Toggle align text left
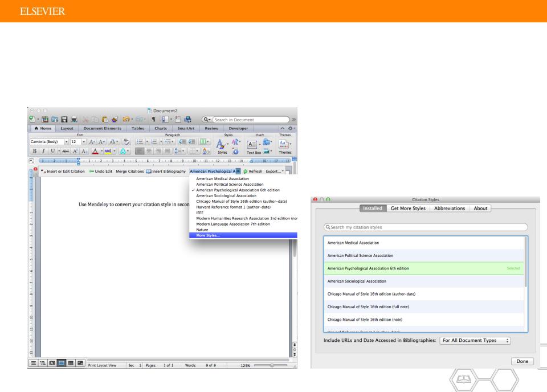 [x=140, y=151]
